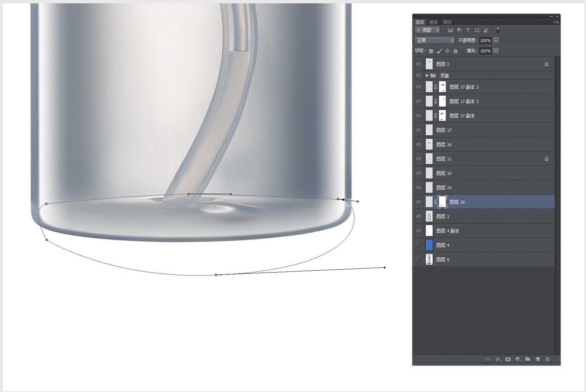Click the create new layer icon
This screenshot has width=586, height=392.
(538, 359)
